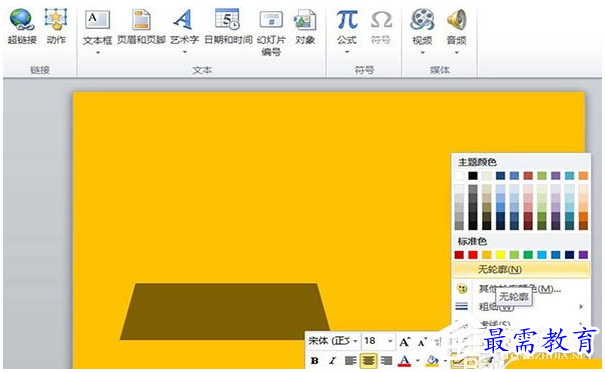The image size is (605, 372).
Task: Pick orange theme color swatch
Action: pyautogui.click(x=583, y=176)
